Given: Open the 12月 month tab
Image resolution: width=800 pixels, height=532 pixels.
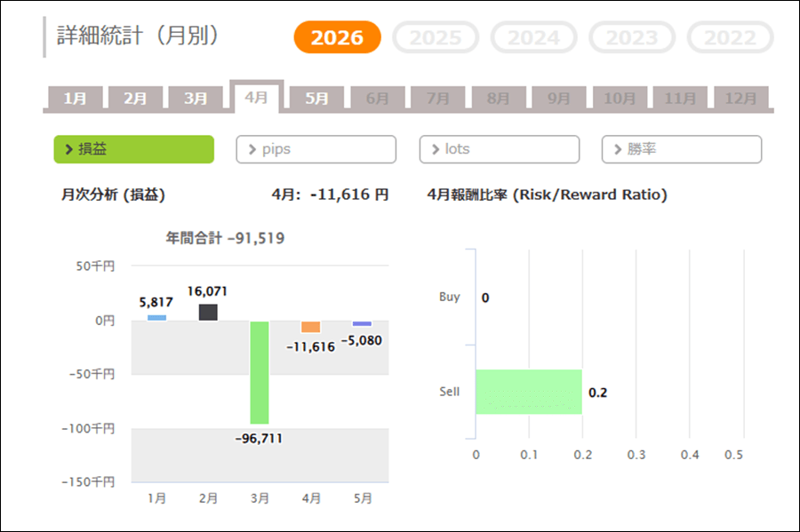Looking at the screenshot, I should click(x=740, y=98).
